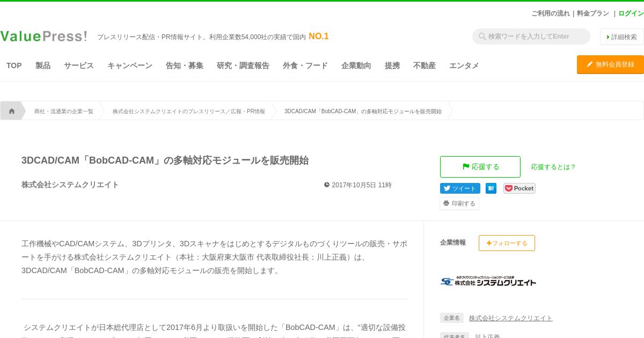Image resolution: width=644 pixels, height=338 pixels.
Task: Select the TOP menu item
Action: pos(14,65)
